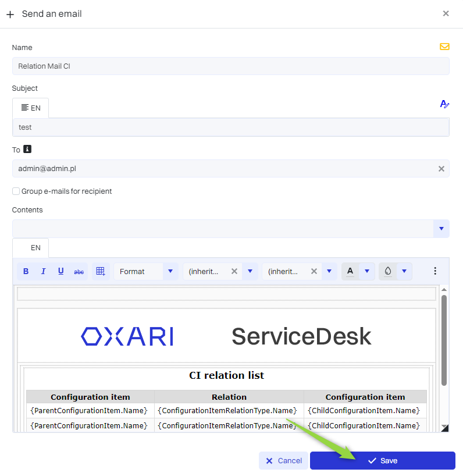Image resolution: width=463 pixels, height=476 pixels.
Task: Click the subject translation icon
Action: 444,104
